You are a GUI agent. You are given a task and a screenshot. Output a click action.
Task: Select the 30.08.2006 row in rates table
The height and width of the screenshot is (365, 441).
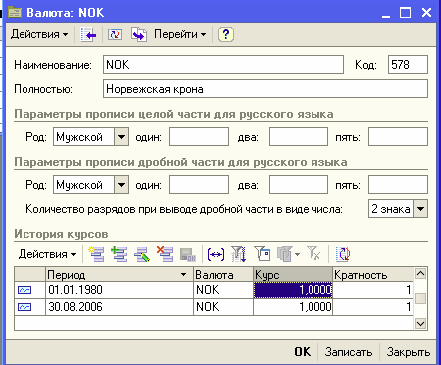(213, 307)
